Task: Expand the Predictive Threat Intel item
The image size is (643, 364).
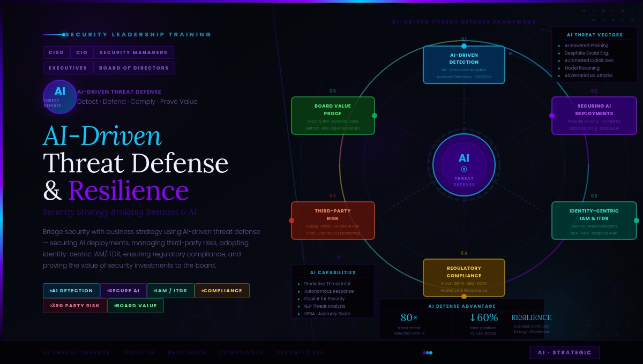Action: 327,284
